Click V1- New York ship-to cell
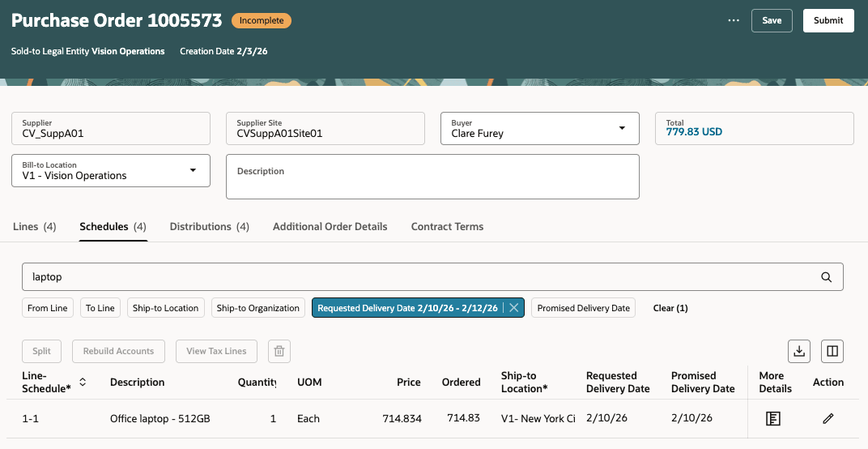Viewport: 868px width, 449px height. point(538,418)
